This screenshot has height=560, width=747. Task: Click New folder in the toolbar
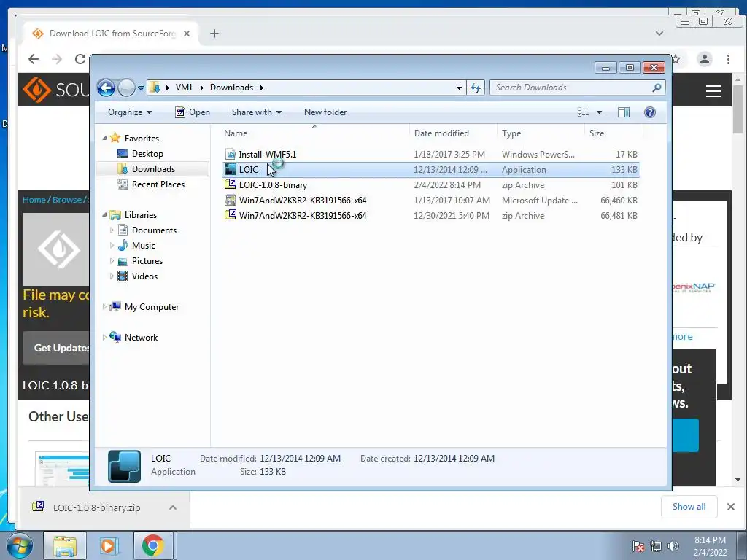[325, 112]
